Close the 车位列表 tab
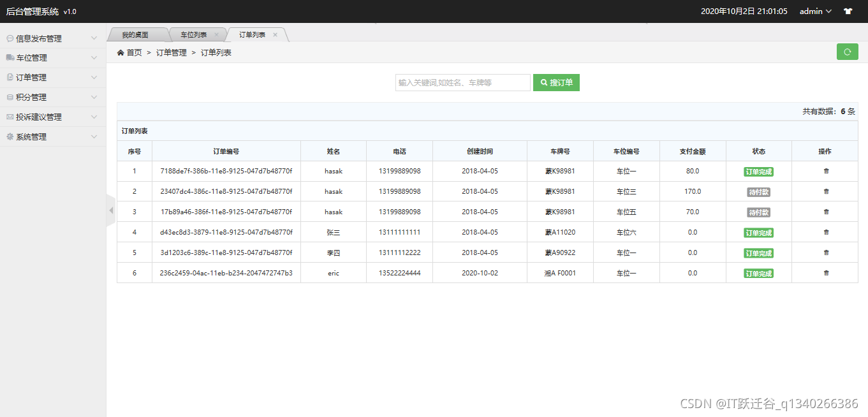Viewport: 868px width, 417px height. [217, 34]
